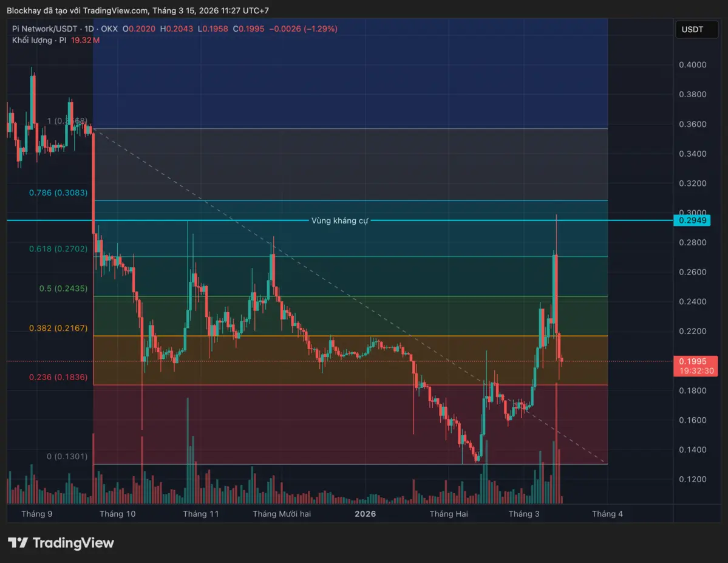Click the 0.5 (0.2435) Fibonacci label
This screenshot has width=728, height=563.
click(63, 288)
